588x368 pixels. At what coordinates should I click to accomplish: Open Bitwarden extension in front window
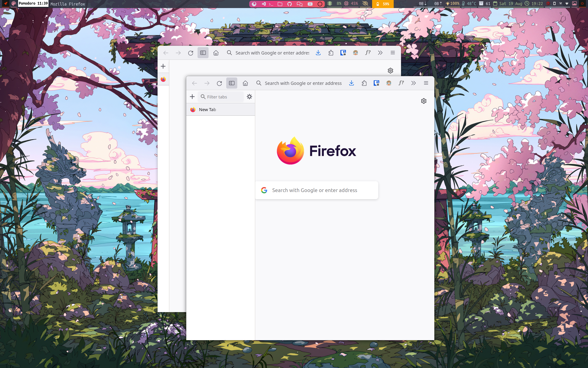point(376,83)
